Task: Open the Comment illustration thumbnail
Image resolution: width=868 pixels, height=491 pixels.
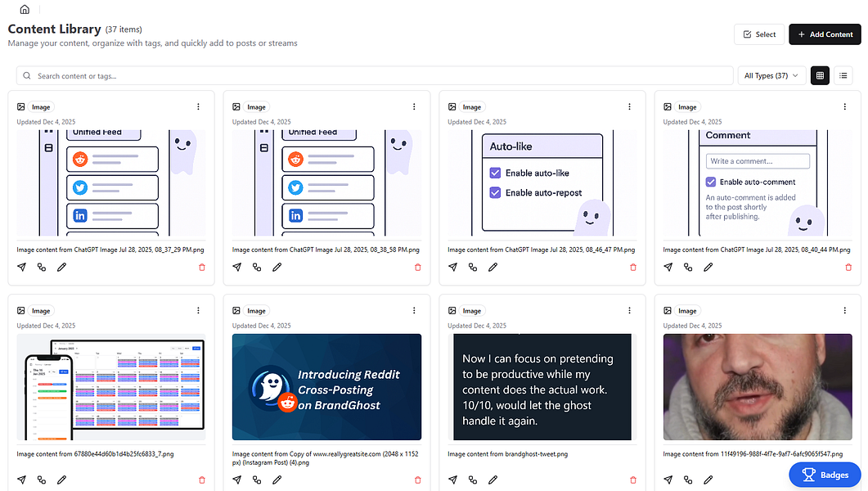Action: pyautogui.click(x=758, y=183)
